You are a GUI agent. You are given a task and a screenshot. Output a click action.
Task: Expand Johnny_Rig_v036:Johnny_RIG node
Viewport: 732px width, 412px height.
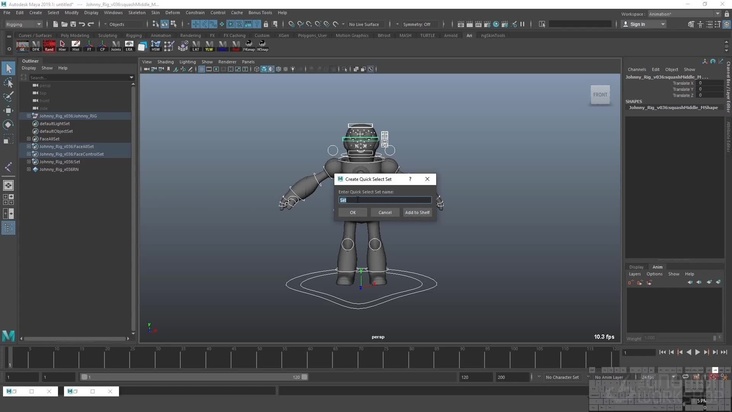click(x=29, y=116)
